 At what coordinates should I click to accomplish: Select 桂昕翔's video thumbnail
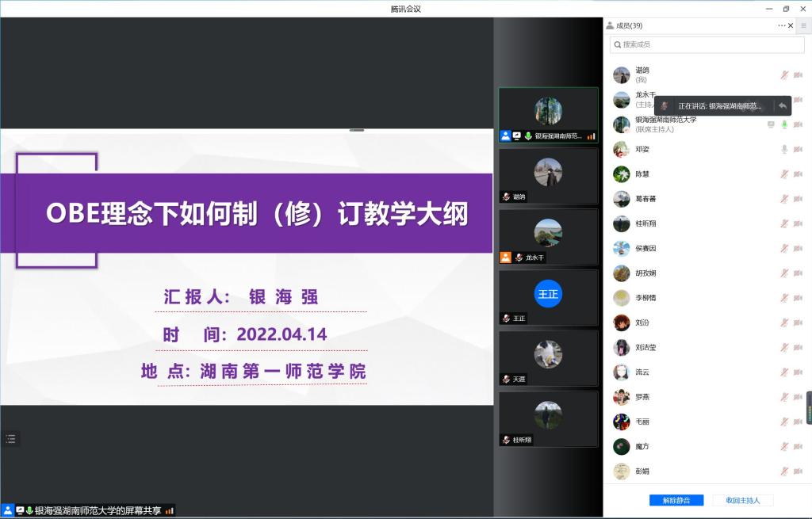pyautogui.click(x=548, y=418)
